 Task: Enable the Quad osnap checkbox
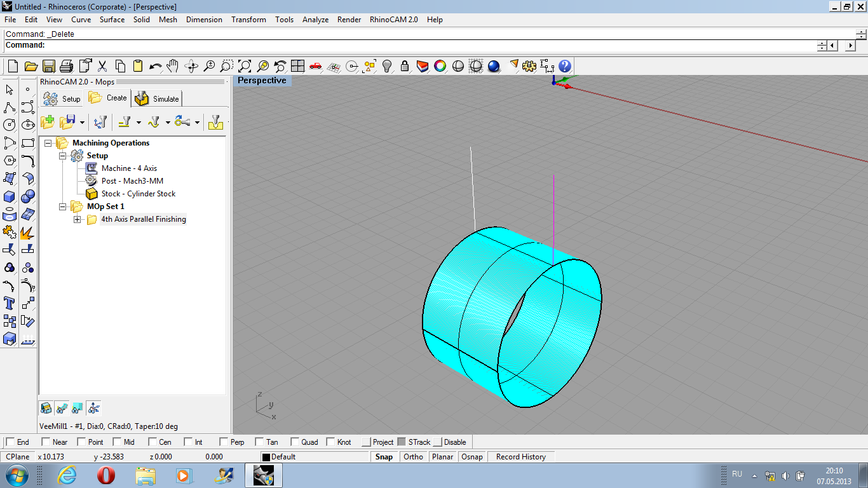(295, 442)
